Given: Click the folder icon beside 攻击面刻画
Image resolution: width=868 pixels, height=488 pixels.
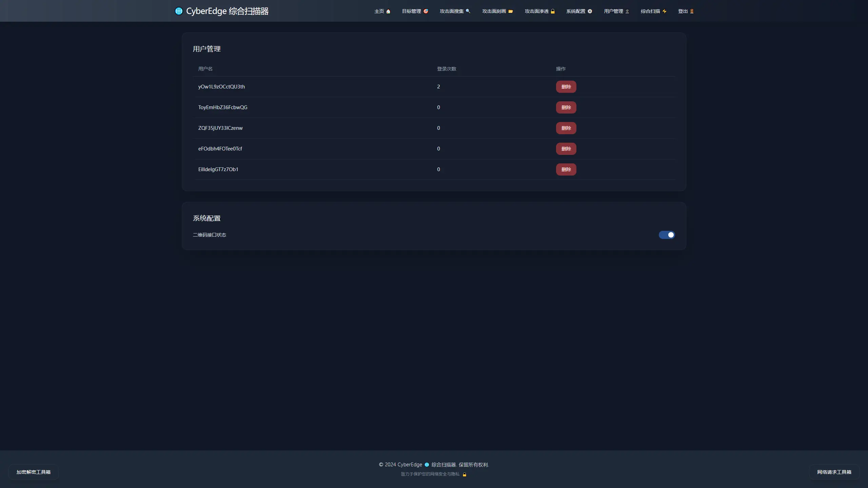Looking at the screenshot, I should 510,12.
